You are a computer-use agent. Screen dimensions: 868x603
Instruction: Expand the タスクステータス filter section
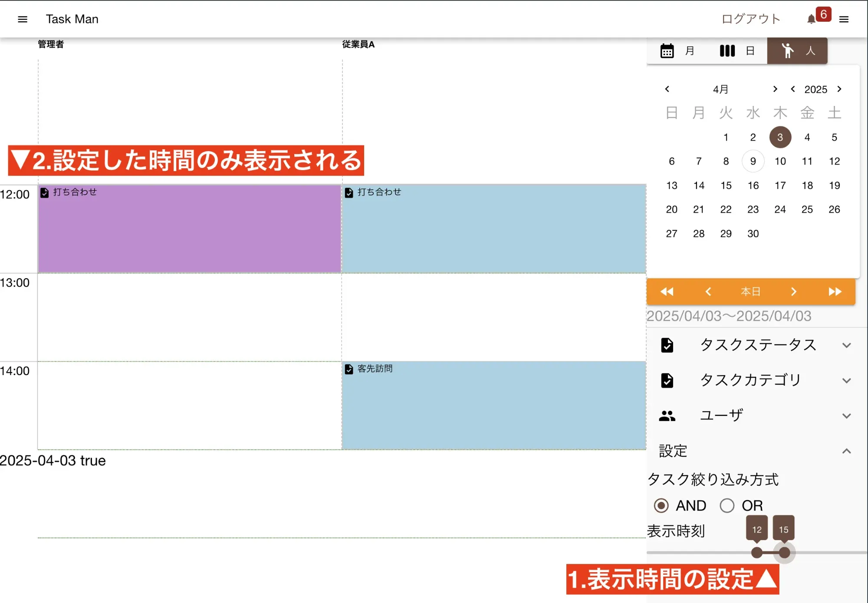click(846, 346)
